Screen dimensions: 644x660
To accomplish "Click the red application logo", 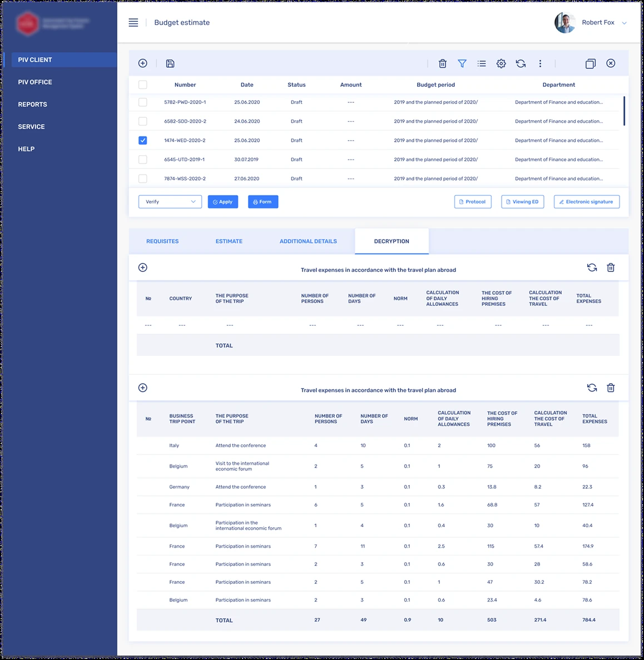I will click(27, 23).
